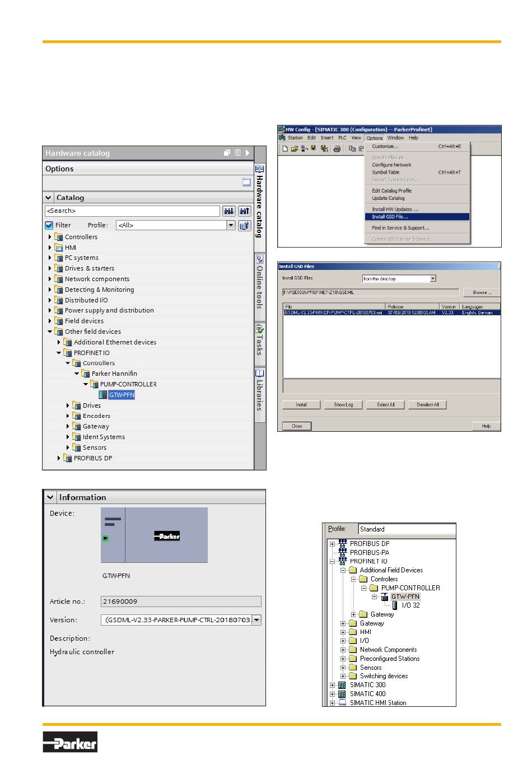Click the search upward icon beside the catalog search

point(245,211)
